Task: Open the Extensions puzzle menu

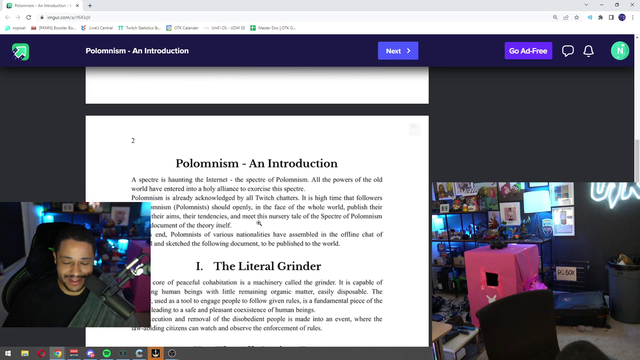Action: tap(600, 18)
